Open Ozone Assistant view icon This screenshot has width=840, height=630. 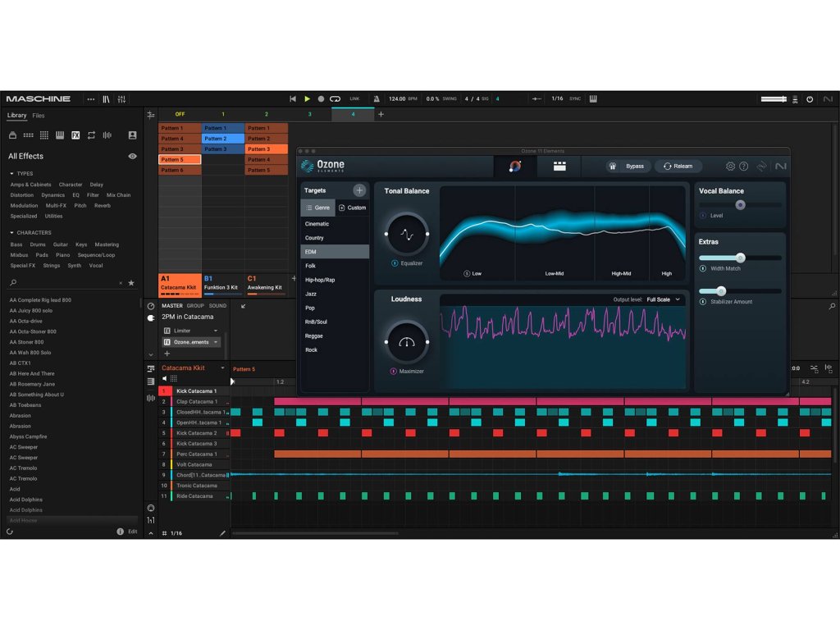[x=515, y=167]
